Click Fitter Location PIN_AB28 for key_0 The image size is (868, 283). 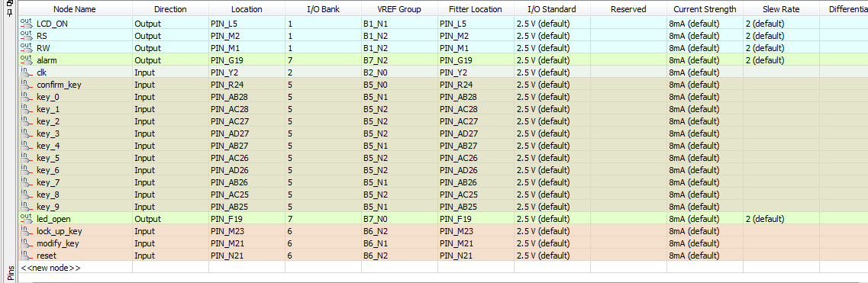coord(476,97)
